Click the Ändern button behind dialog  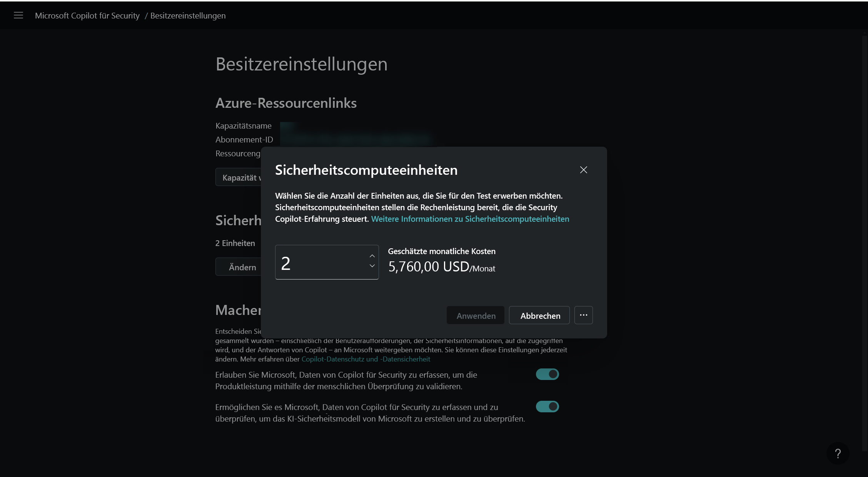pyautogui.click(x=239, y=267)
